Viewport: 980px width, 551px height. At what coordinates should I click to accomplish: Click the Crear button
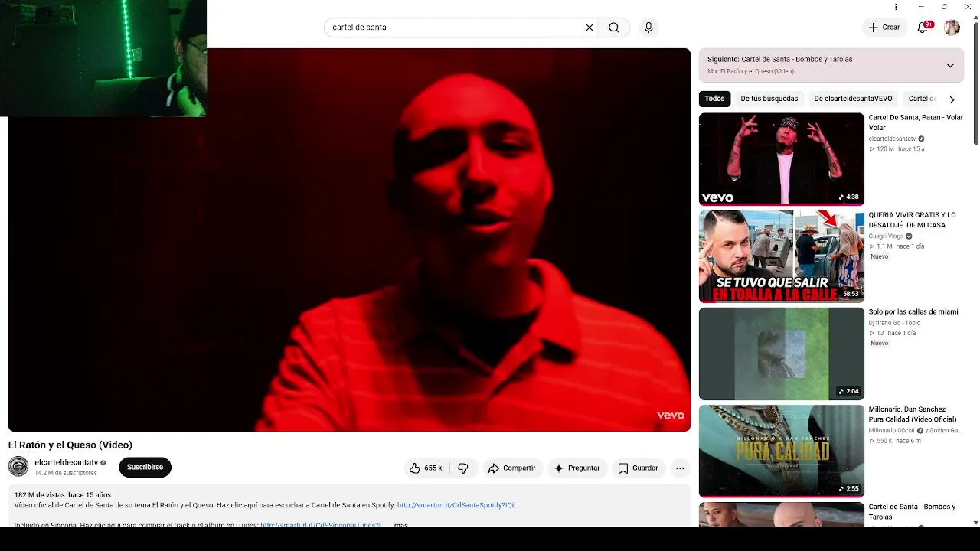pyautogui.click(x=884, y=28)
